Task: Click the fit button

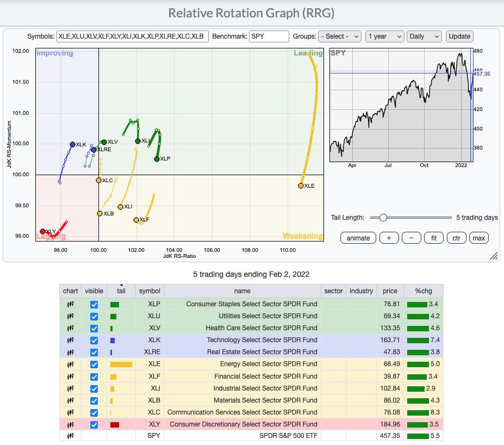Action: click(x=434, y=238)
